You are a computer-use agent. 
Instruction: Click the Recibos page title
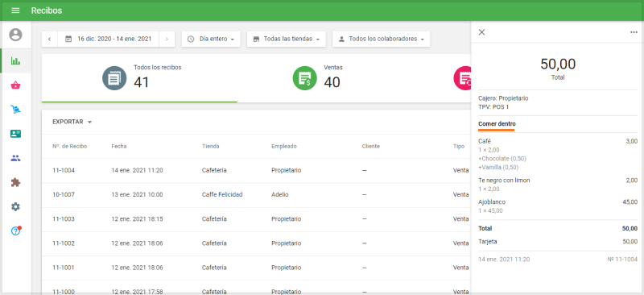pyautogui.click(x=47, y=10)
